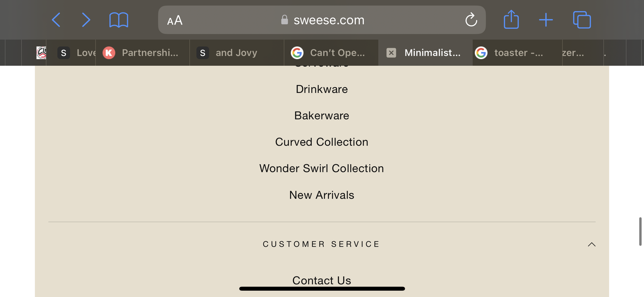Click the page scrollbar on the right edge
Image resolution: width=644 pixels, height=297 pixels.
click(640, 232)
